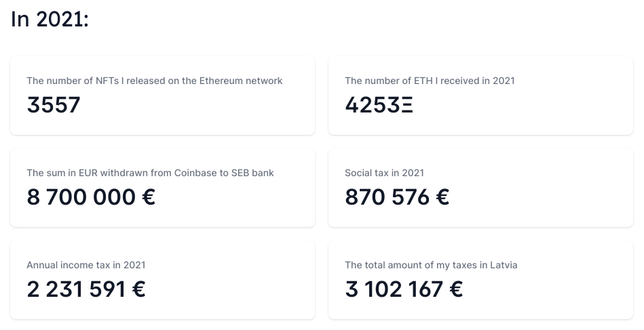Select the 3 102 167 total taxes amount
644x330 pixels.
(x=394, y=289)
